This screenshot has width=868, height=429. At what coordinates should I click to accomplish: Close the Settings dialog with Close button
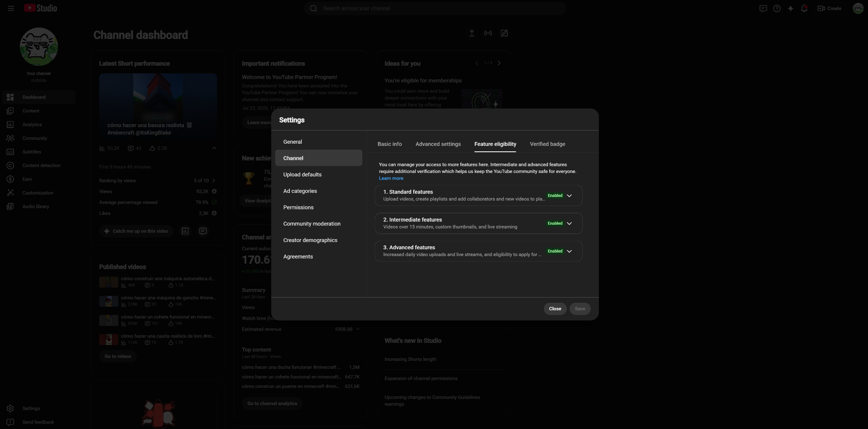point(555,309)
